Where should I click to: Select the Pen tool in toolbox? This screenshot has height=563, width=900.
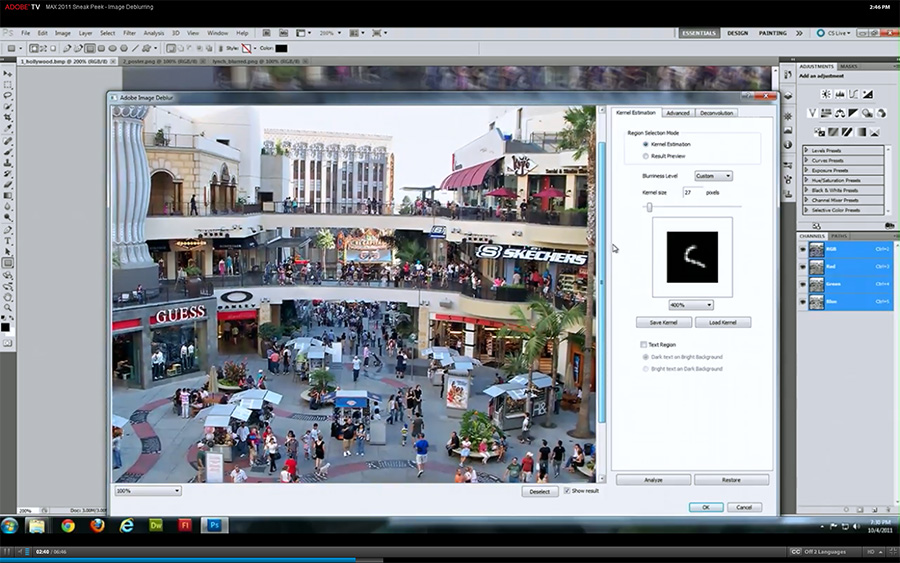tap(7, 230)
